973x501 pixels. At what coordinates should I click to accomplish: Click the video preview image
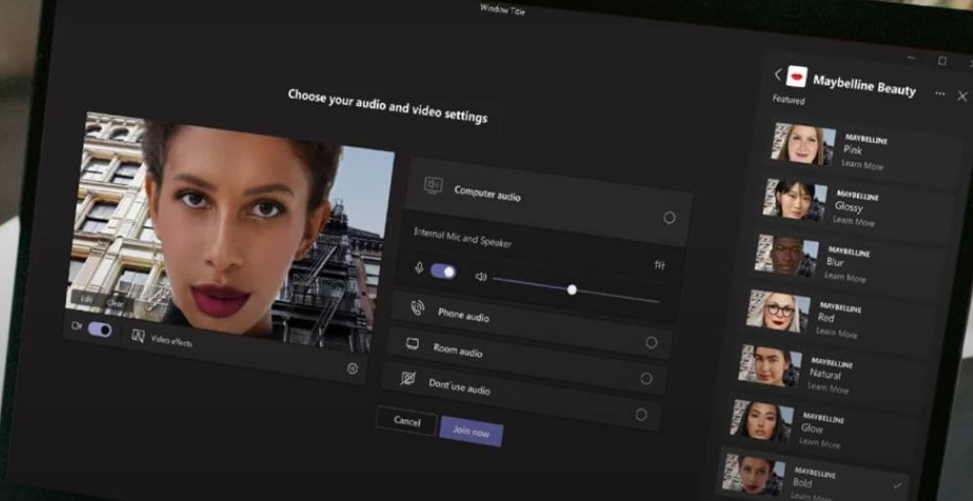click(230, 232)
